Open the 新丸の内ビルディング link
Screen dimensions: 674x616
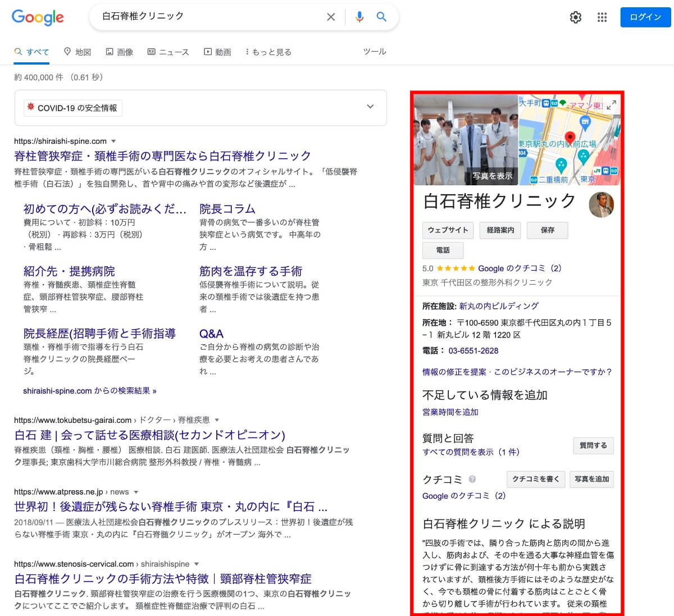pos(499,306)
